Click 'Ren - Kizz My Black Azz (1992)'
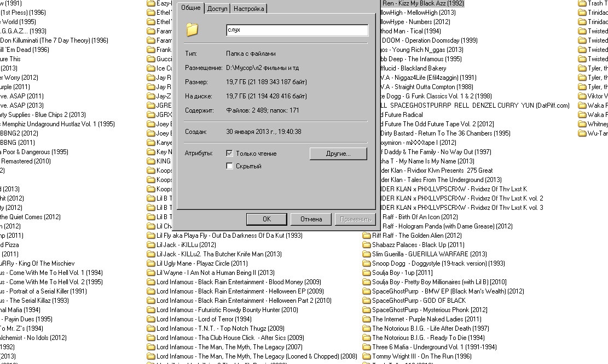Image resolution: width=608 pixels, height=364 pixels. pos(424,3)
